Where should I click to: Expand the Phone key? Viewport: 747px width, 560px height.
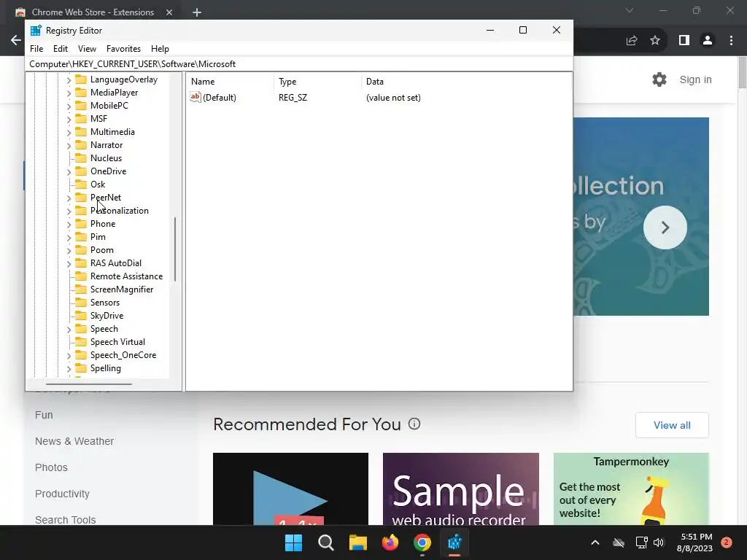coord(69,225)
